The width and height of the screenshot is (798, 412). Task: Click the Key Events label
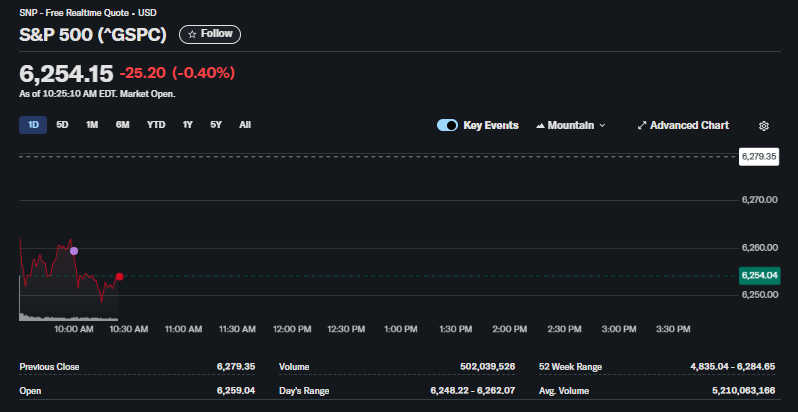[x=491, y=125]
